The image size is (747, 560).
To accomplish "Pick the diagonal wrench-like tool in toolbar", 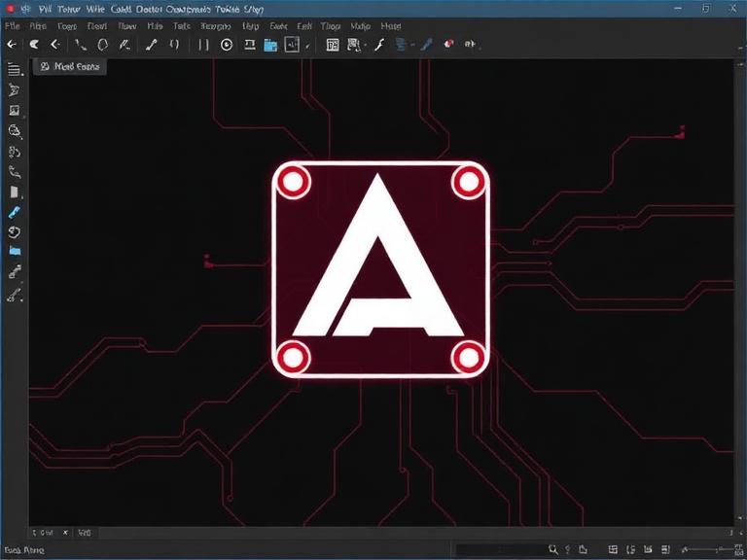I will click(x=152, y=45).
